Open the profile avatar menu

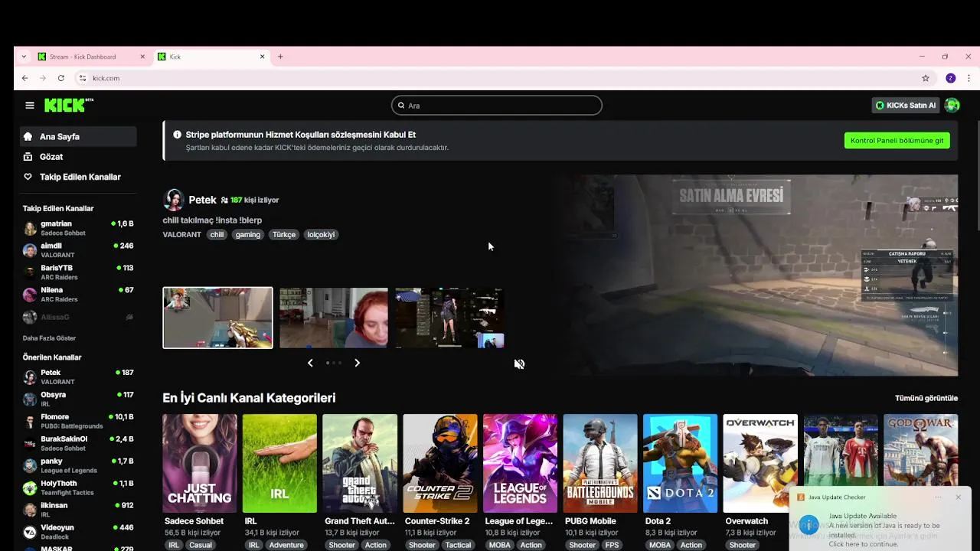pyautogui.click(x=952, y=106)
